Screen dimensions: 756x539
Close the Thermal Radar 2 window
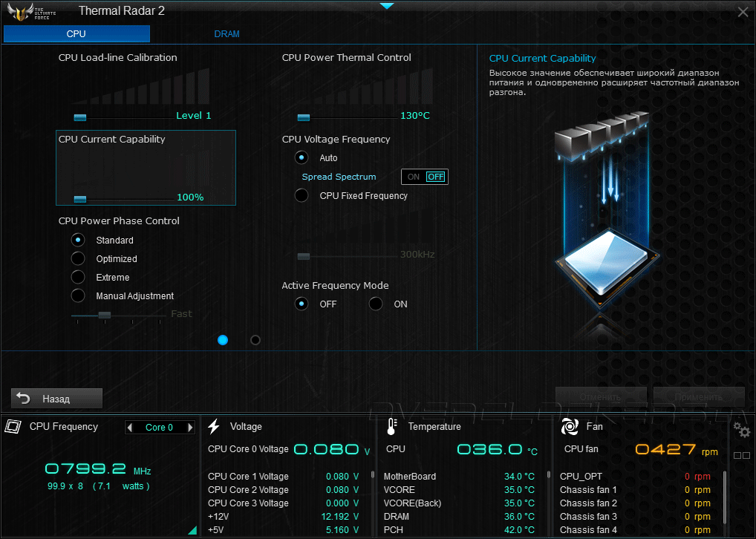click(743, 12)
